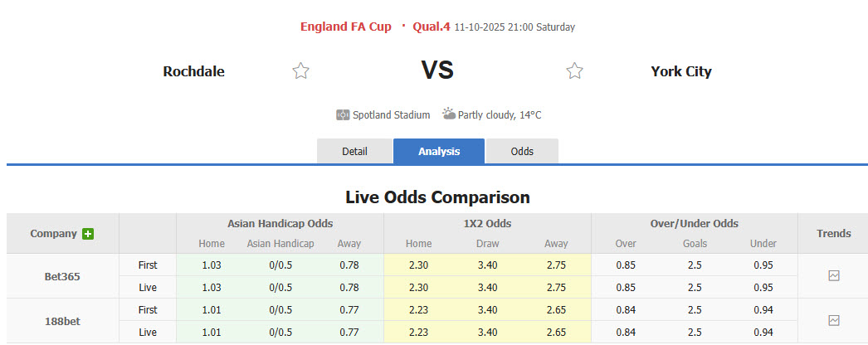Click the Qual.4 round label
The height and width of the screenshot is (345, 868).
tap(431, 27)
